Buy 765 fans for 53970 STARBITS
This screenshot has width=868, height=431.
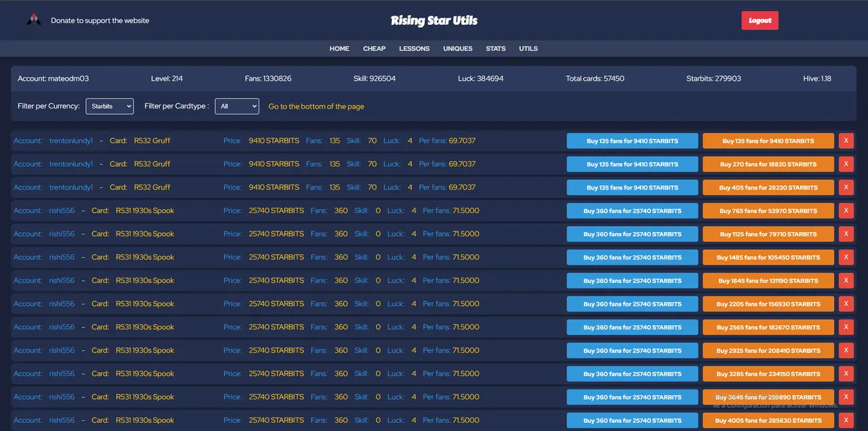[x=768, y=210]
